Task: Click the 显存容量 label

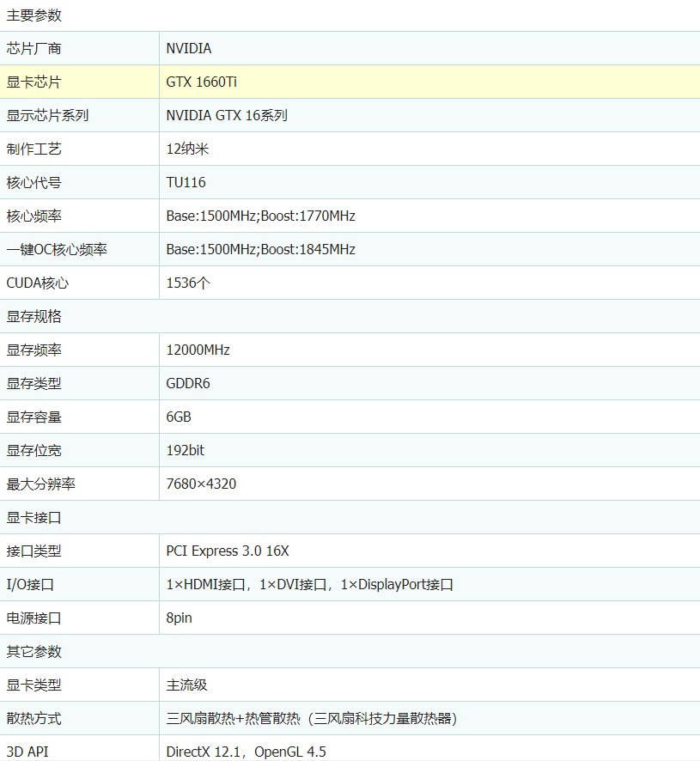Action: pos(34,417)
